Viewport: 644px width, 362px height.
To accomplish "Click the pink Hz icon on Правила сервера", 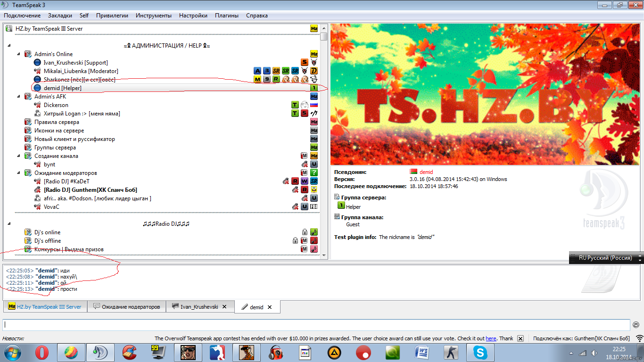I will click(x=314, y=122).
